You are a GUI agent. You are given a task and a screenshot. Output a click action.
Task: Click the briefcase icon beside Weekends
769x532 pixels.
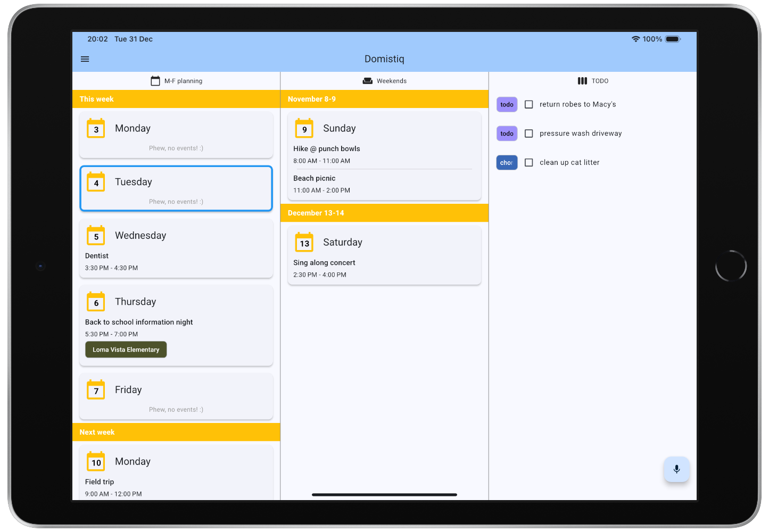367,80
